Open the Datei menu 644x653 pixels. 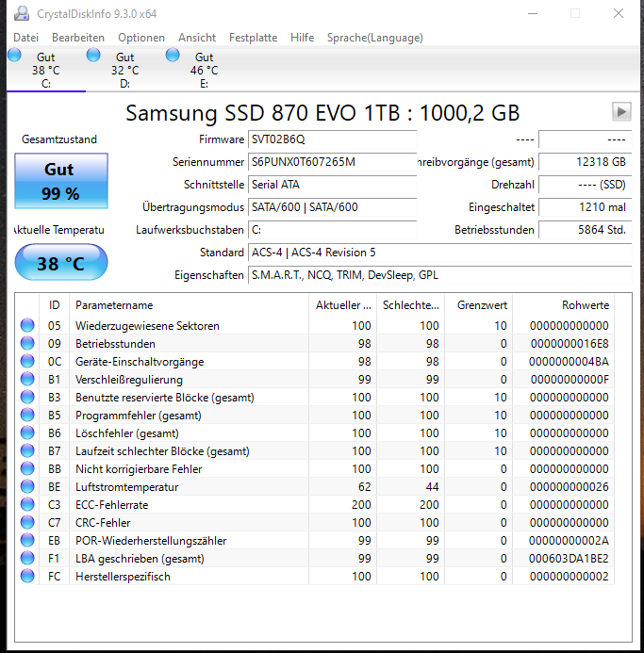[x=25, y=38]
